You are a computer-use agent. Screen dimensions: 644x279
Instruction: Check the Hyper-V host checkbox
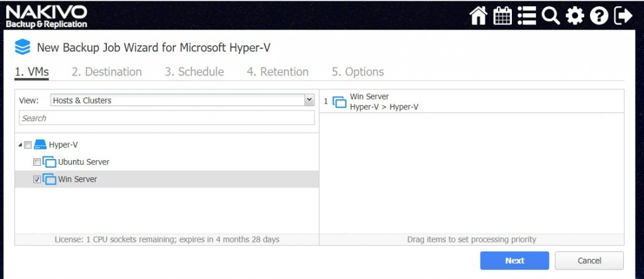click(28, 145)
